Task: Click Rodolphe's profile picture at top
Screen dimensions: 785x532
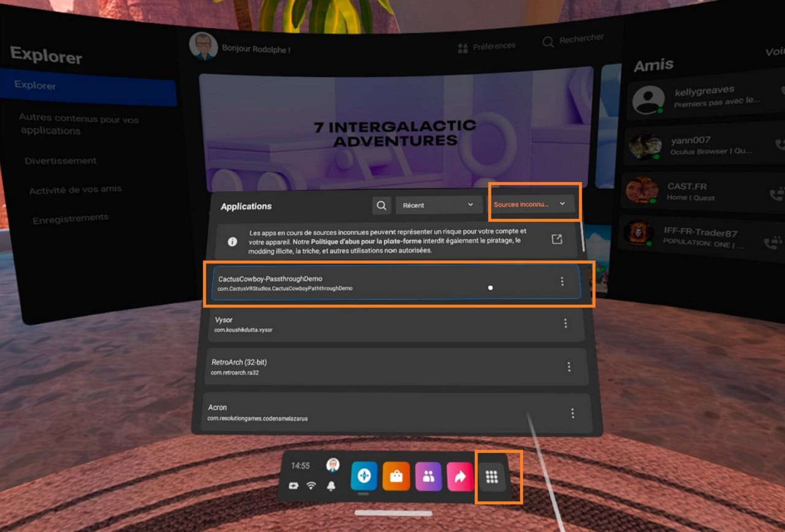Action: [x=204, y=46]
